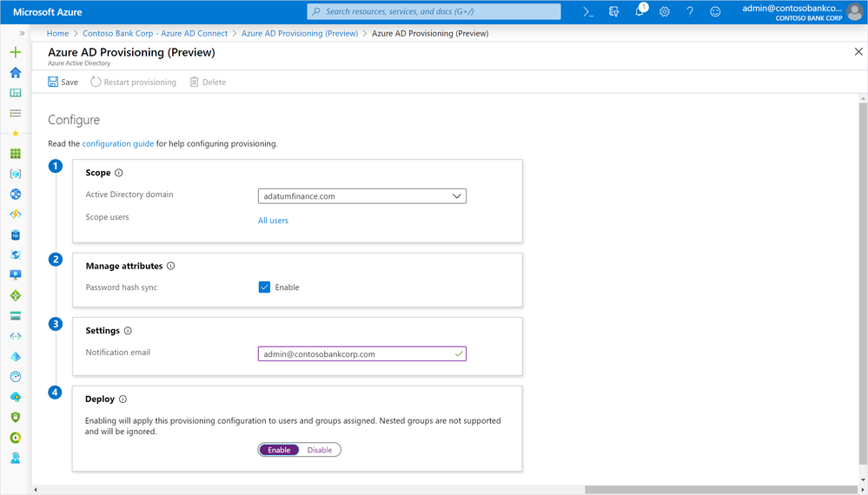Go to Home breadcrumb link
This screenshot has width=868, height=495.
point(57,33)
